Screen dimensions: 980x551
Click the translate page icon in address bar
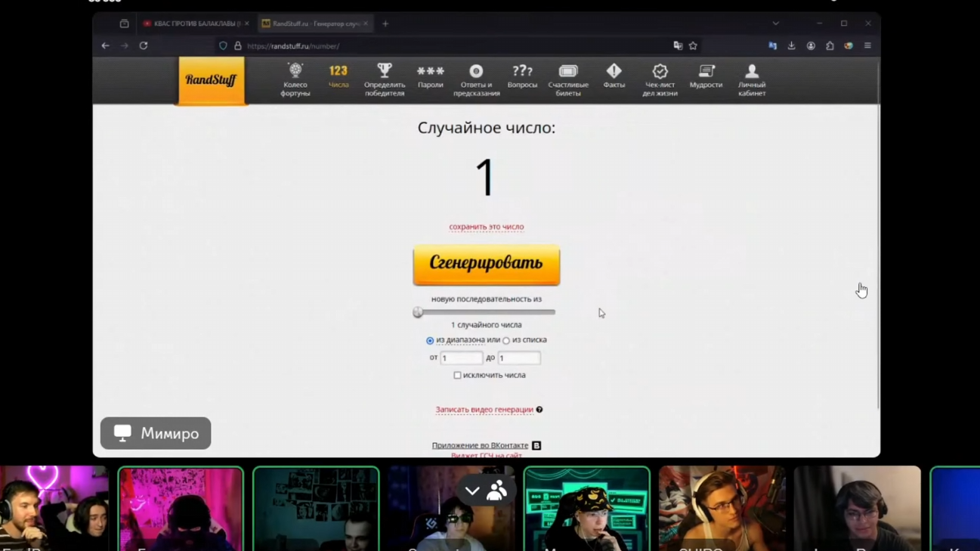tap(678, 46)
